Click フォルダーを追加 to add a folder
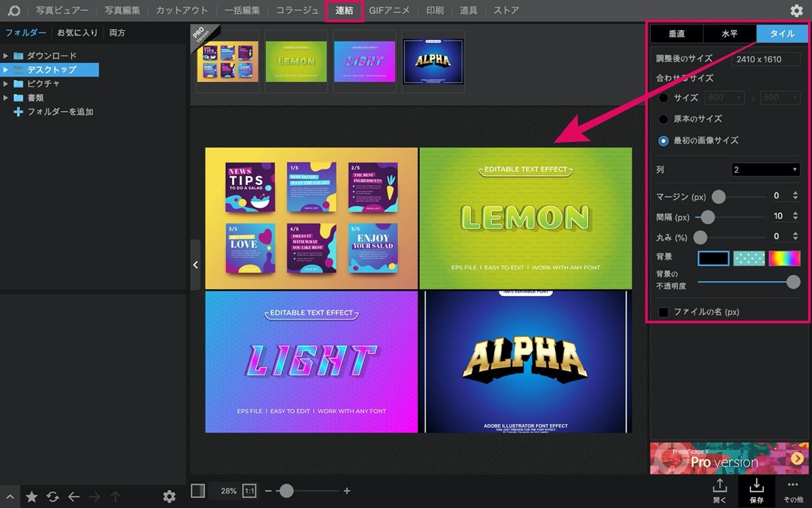The image size is (812, 508). (60, 112)
